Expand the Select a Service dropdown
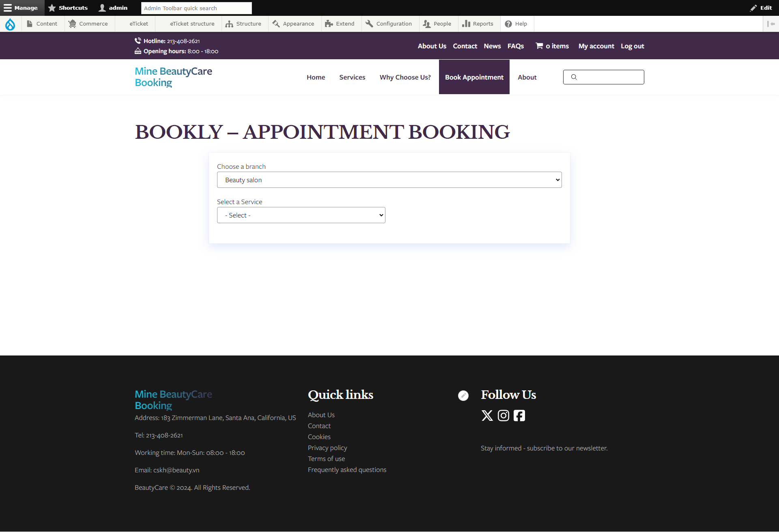Screen dimensions: 779x532 point(301,215)
